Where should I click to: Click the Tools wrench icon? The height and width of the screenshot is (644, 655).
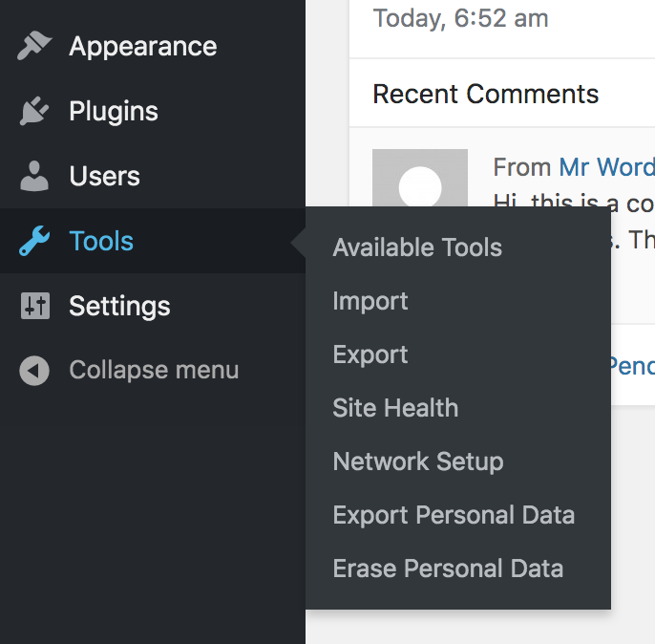(x=34, y=242)
